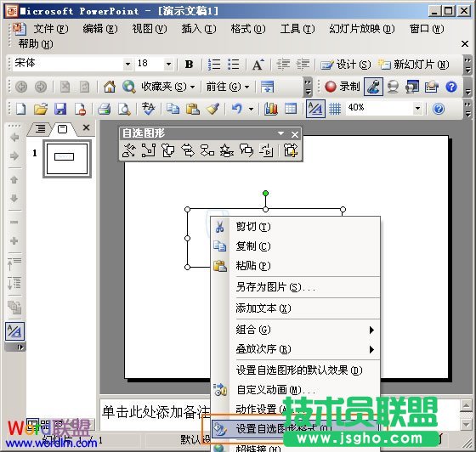The height and width of the screenshot is (452, 476).
Task: Select the Format Painter brush
Action: [212, 109]
